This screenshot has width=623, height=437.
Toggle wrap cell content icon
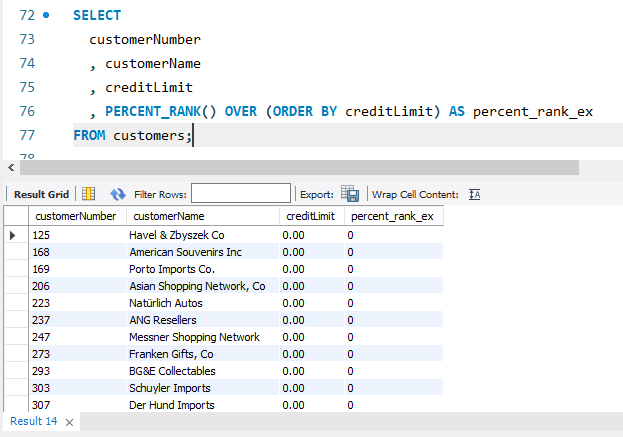coord(474,194)
